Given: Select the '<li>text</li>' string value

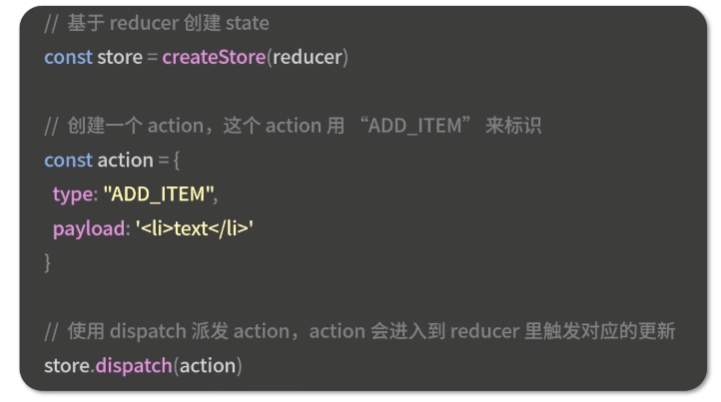Looking at the screenshot, I should point(195,228).
